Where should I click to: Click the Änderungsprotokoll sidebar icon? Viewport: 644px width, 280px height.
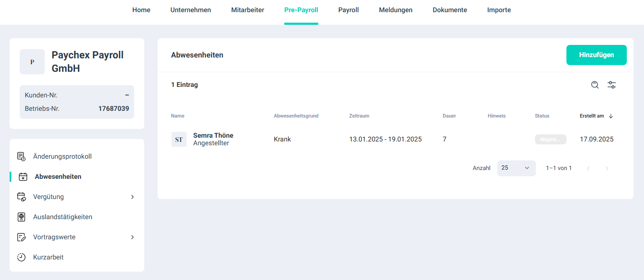pyautogui.click(x=21, y=157)
